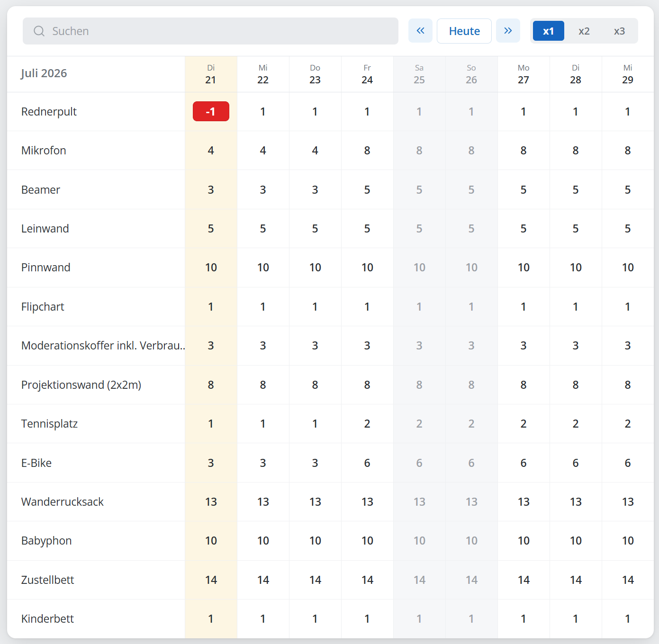The width and height of the screenshot is (659, 644).
Task: Go to previous dates with double-left arrows
Action: tap(420, 31)
